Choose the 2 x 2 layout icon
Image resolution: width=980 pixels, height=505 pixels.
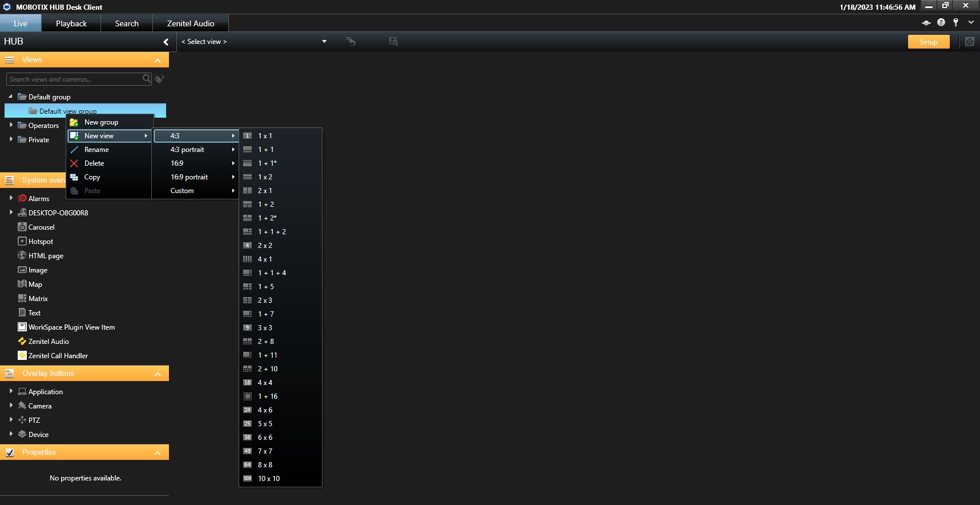247,246
